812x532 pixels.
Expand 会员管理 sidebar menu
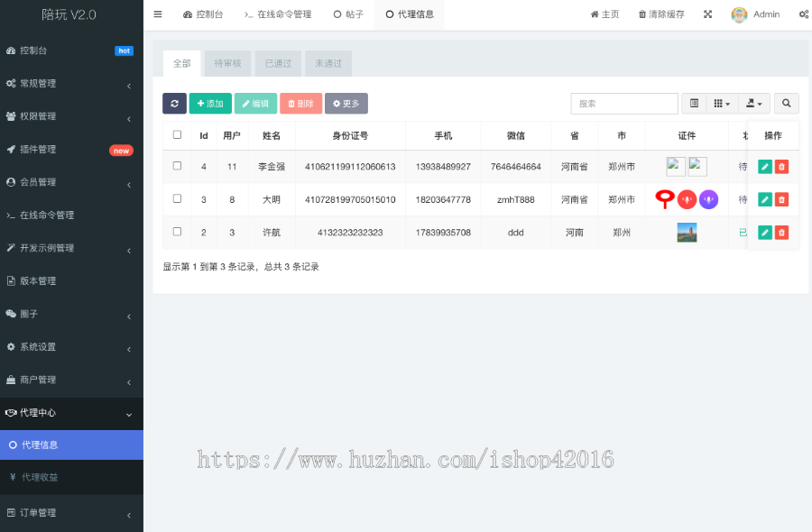(71, 182)
